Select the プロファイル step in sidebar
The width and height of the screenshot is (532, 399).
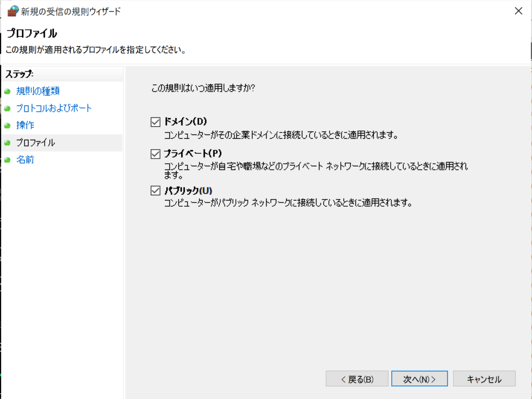point(35,143)
